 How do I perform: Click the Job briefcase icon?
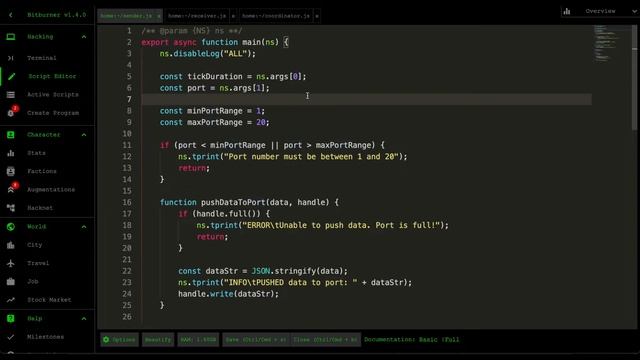11,282
